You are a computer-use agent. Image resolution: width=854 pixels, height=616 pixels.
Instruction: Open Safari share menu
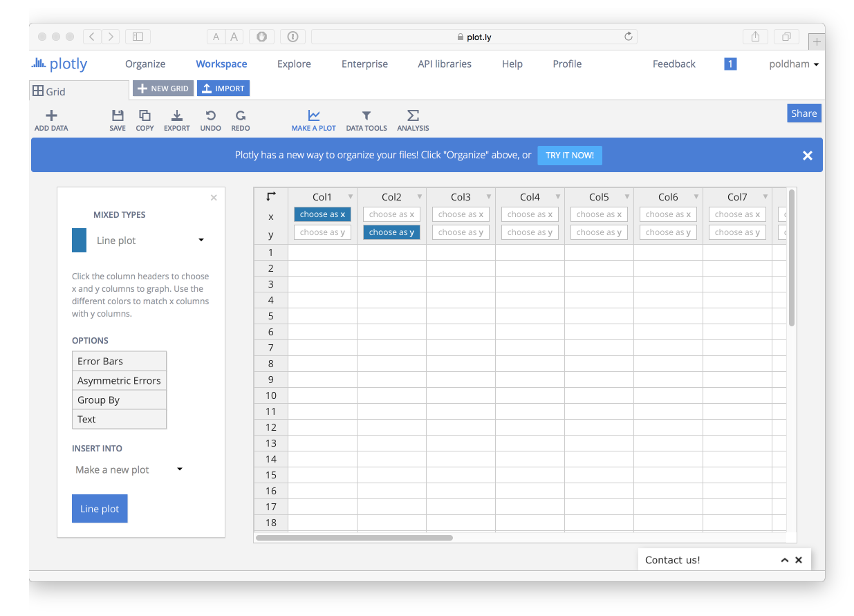[755, 37]
